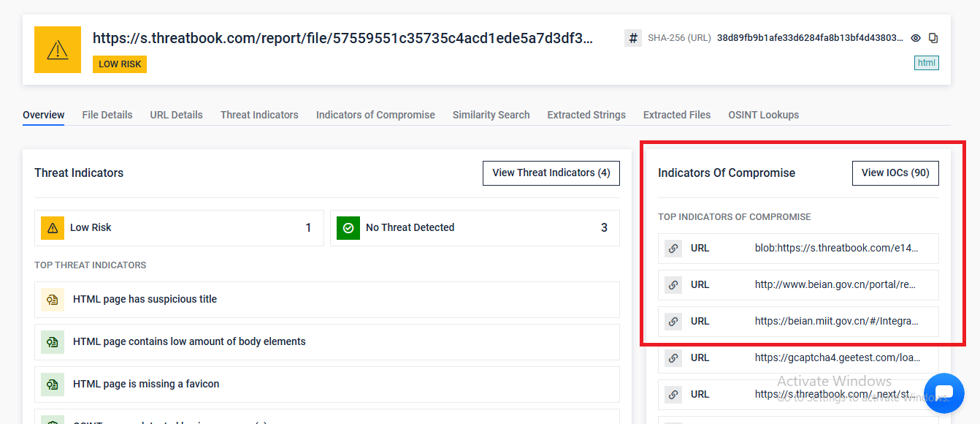Screen dimensions: 980x424
Task: Click the Low Risk warning icon tile
Action: tap(53, 228)
